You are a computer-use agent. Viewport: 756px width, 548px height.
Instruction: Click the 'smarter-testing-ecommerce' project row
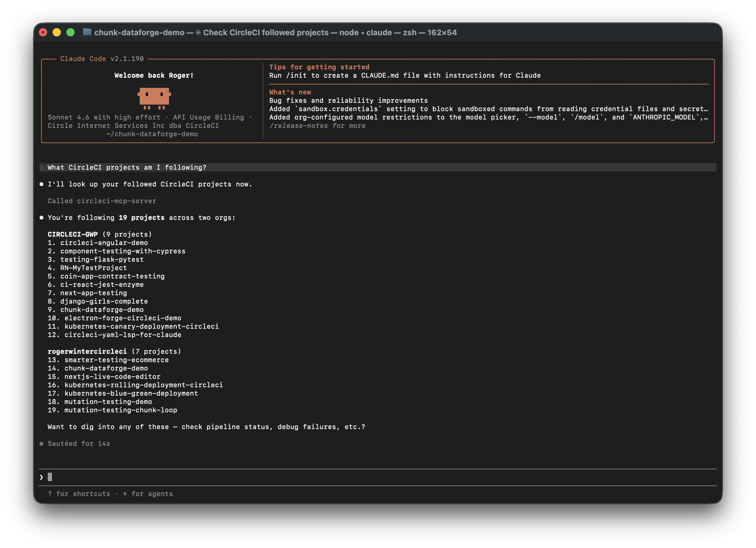coord(108,360)
